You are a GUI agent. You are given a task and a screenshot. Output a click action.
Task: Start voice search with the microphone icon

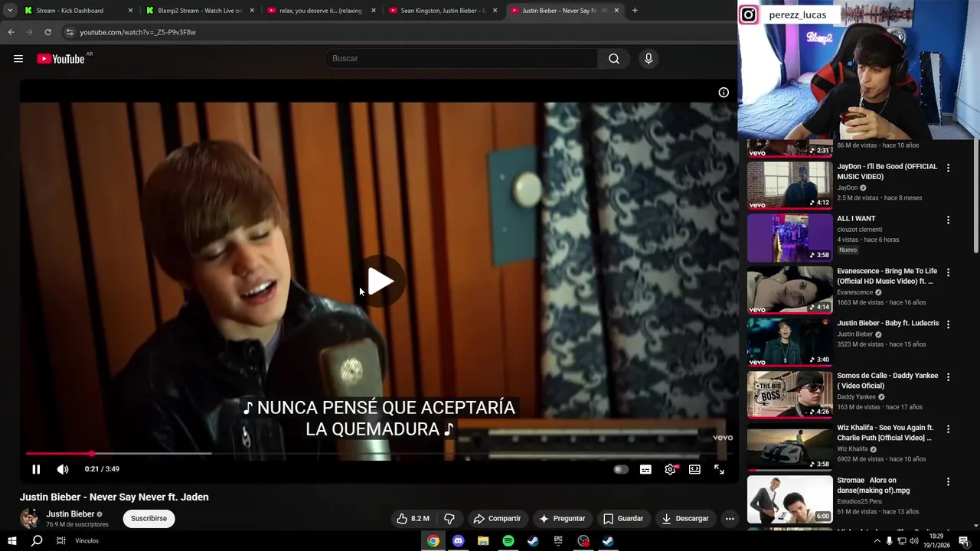tap(648, 59)
